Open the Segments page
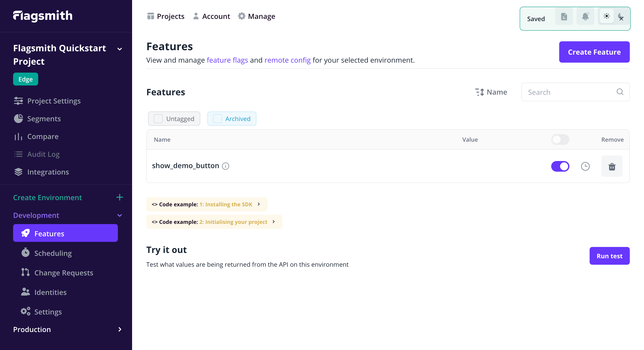Screen dimensions: 644x350 pyautogui.click(x=37, y=119)
